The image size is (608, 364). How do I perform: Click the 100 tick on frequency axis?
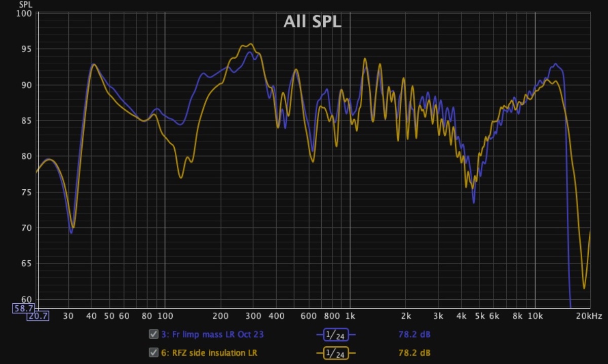click(165, 316)
